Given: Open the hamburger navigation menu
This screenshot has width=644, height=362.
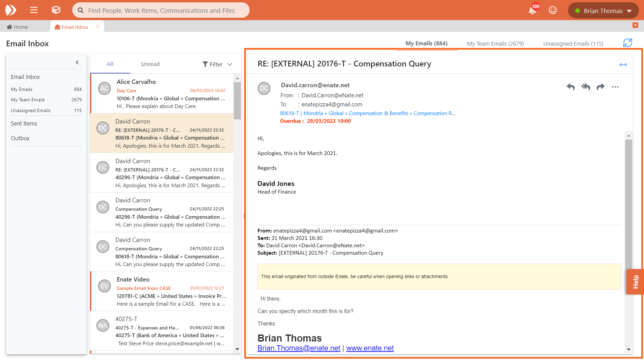Looking at the screenshot, I should [x=34, y=10].
